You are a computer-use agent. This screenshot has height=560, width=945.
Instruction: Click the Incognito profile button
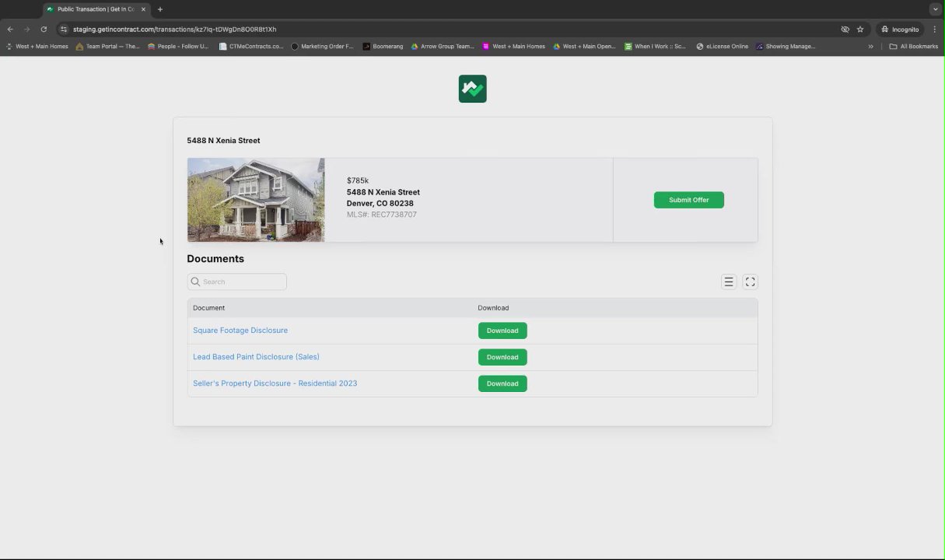(x=900, y=30)
